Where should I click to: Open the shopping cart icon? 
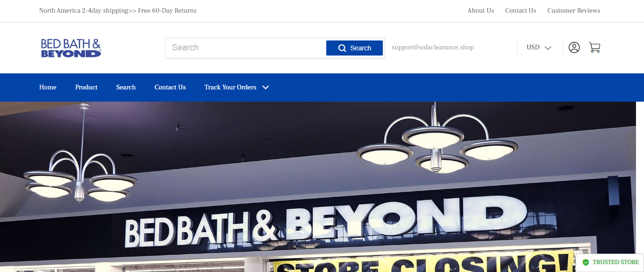tap(594, 48)
